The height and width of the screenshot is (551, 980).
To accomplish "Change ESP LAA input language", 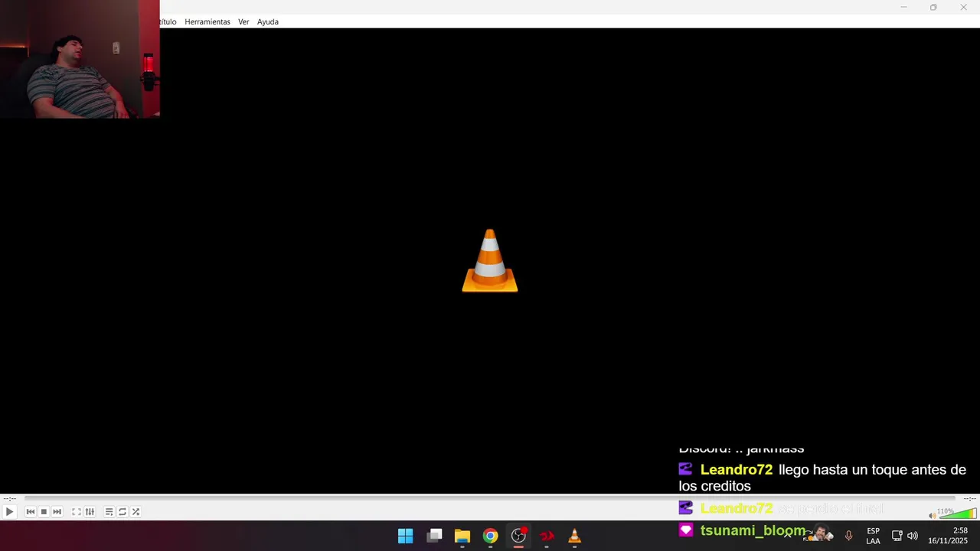I will pos(873,536).
